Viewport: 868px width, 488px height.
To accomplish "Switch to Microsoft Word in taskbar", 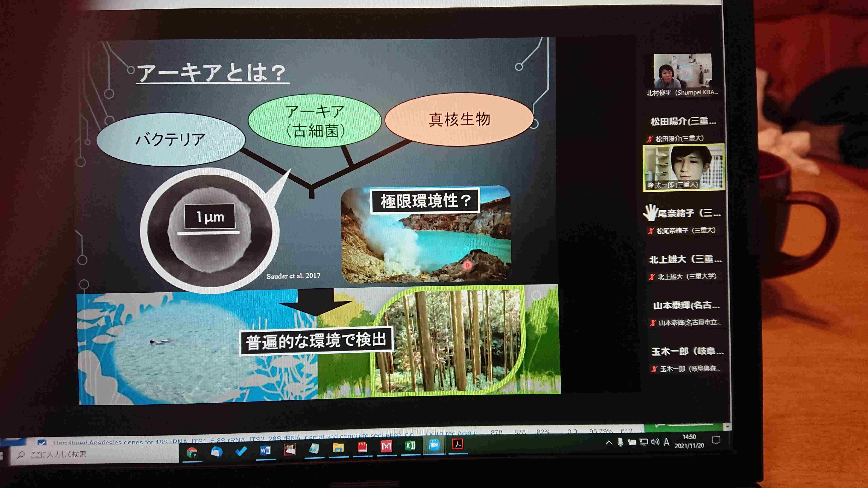I will [265, 450].
